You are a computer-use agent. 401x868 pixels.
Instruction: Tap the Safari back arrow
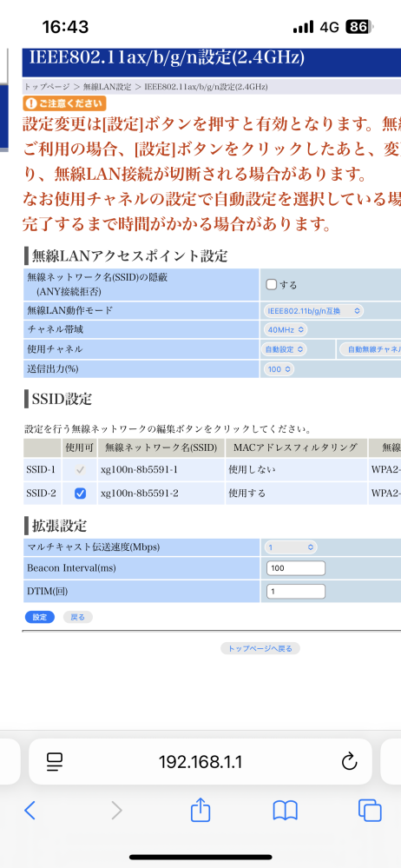click(30, 811)
